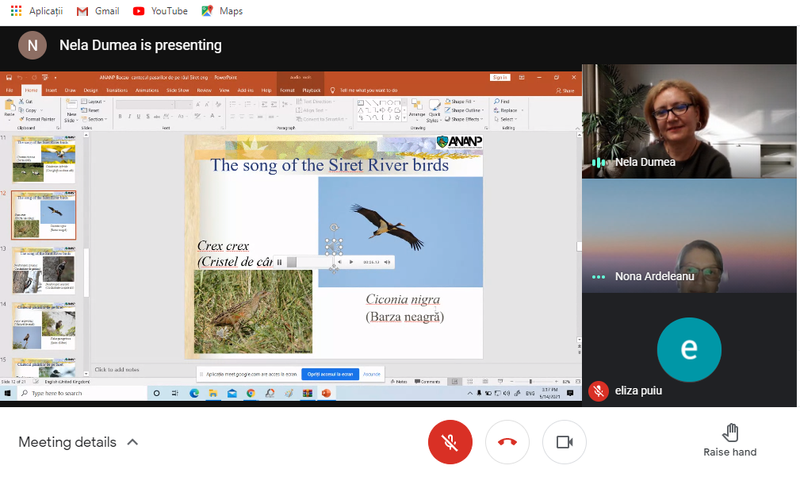Unmute the microphone in Meet
The image size is (800, 477).
450,442
